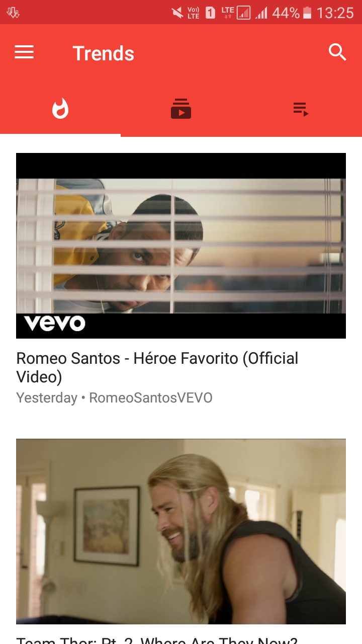Viewport: 362px width, 644px height.
Task: Tap the SIM 1 indicator icon
Action: click(210, 13)
